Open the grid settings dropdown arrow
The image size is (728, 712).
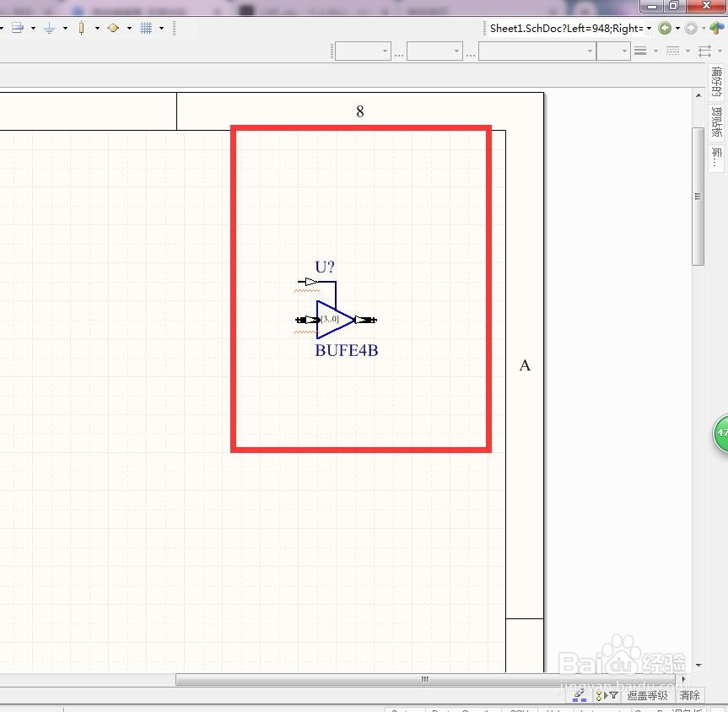click(x=162, y=29)
